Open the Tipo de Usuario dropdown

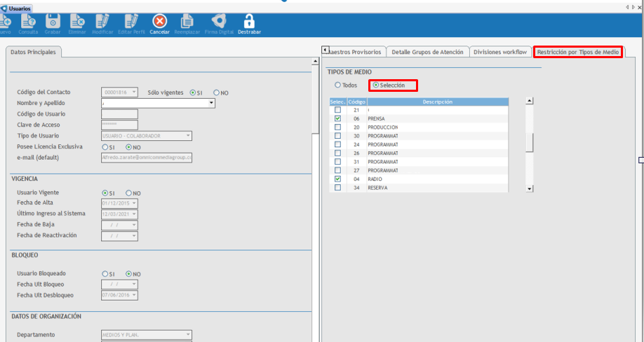point(188,136)
